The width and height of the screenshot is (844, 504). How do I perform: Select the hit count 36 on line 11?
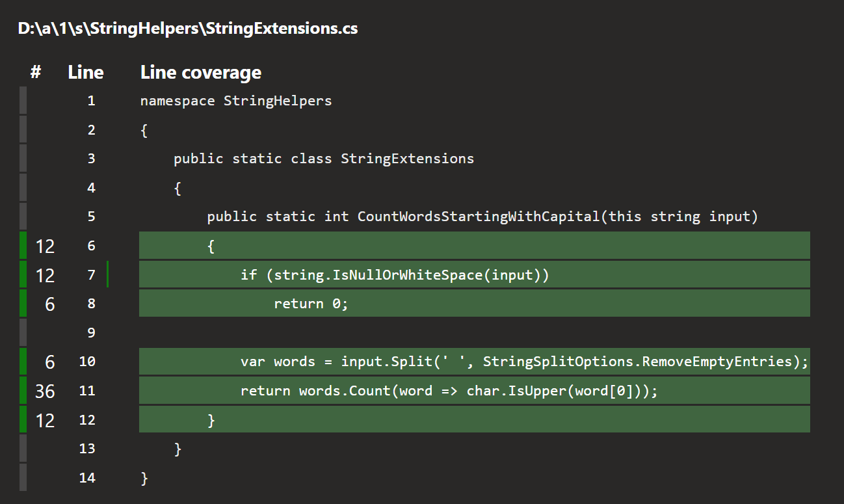(x=45, y=391)
